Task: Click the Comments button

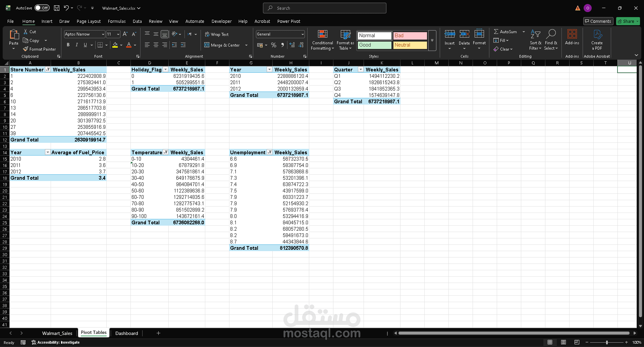Action: coord(598,21)
